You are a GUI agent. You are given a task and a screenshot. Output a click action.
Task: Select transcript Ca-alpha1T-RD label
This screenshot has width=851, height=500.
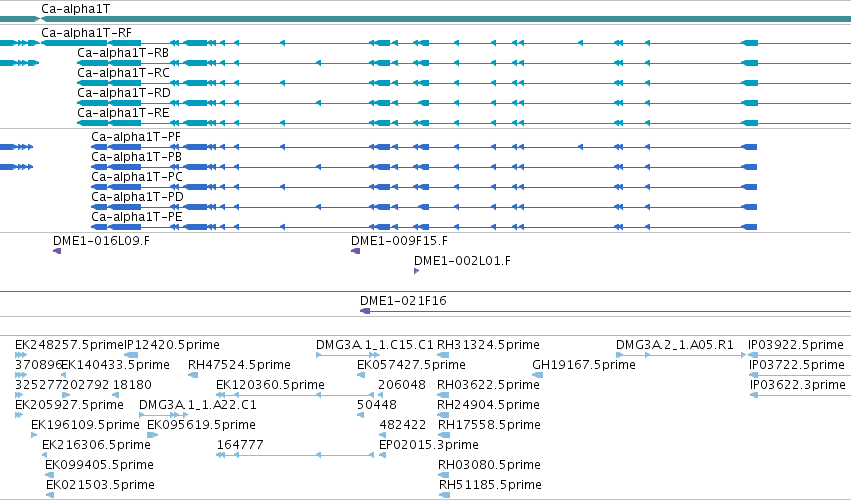124,93
